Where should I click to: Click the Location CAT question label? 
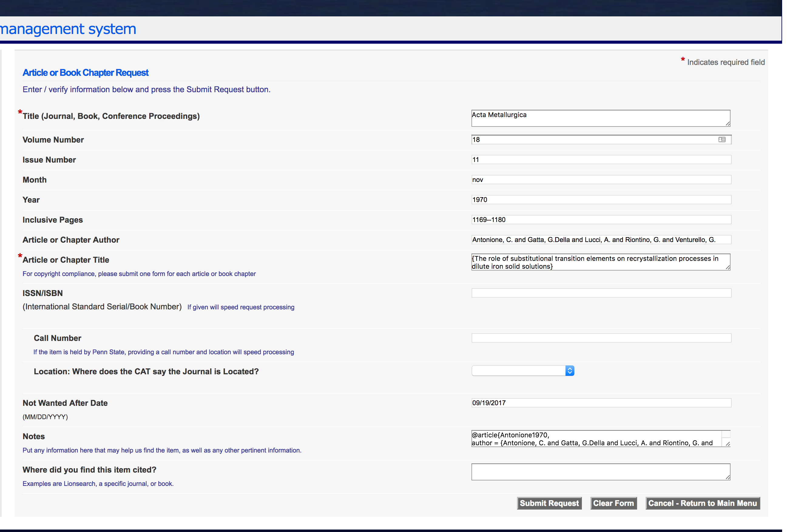146,372
